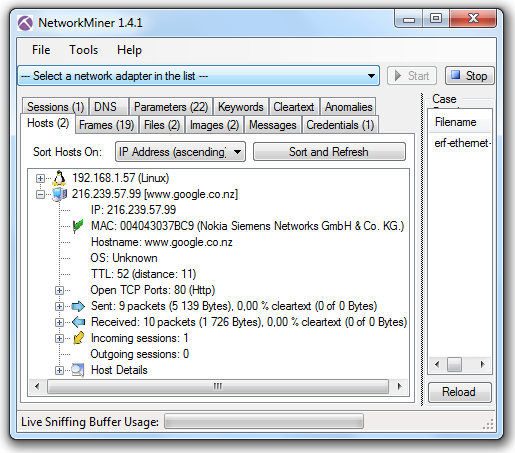Click the Reload case button
The image size is (515, 453).
tap(459, 392)
